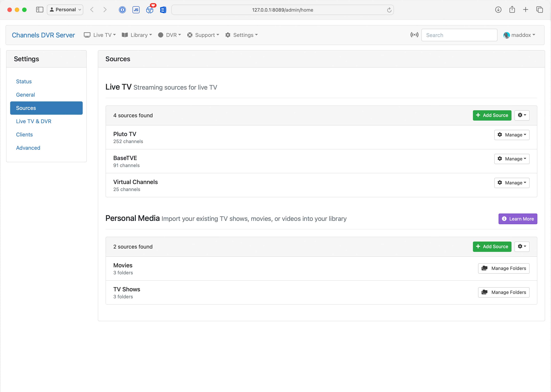The width and height of the screenshot is (551, 392).
Task: Open Safari downloads icon
Action: pyautogui.click(x=498, y=10)
